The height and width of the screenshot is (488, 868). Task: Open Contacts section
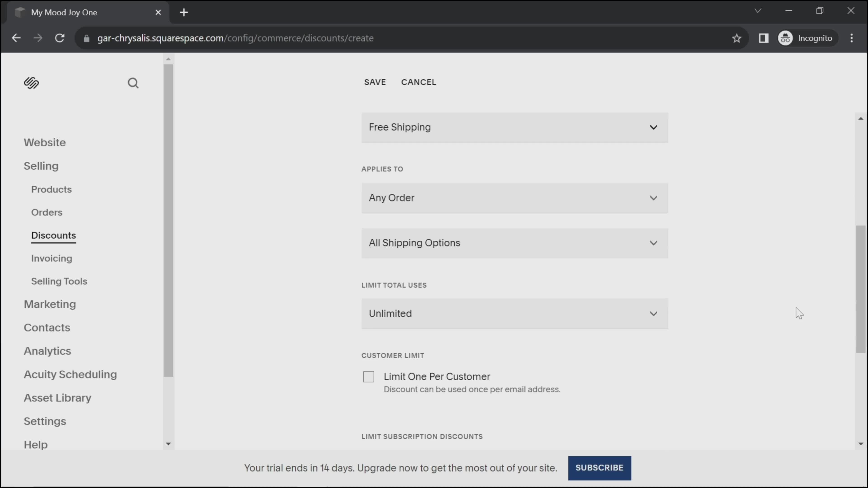pos(47,327)
